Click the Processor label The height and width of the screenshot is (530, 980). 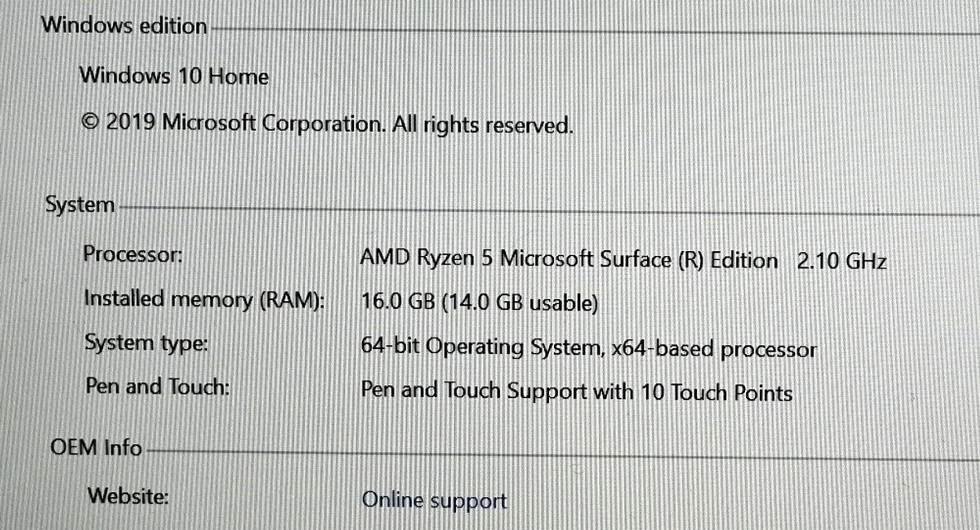pyautogui.click(x=133, y=254)
